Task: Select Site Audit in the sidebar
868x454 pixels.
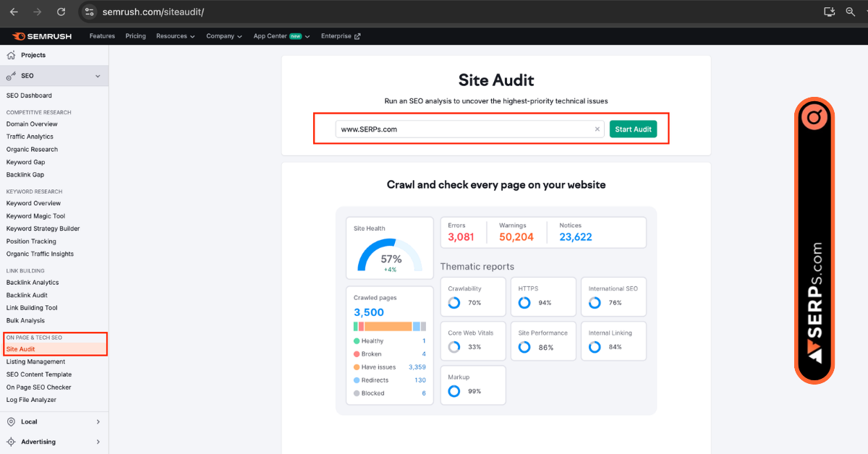Action: point(22,348)
